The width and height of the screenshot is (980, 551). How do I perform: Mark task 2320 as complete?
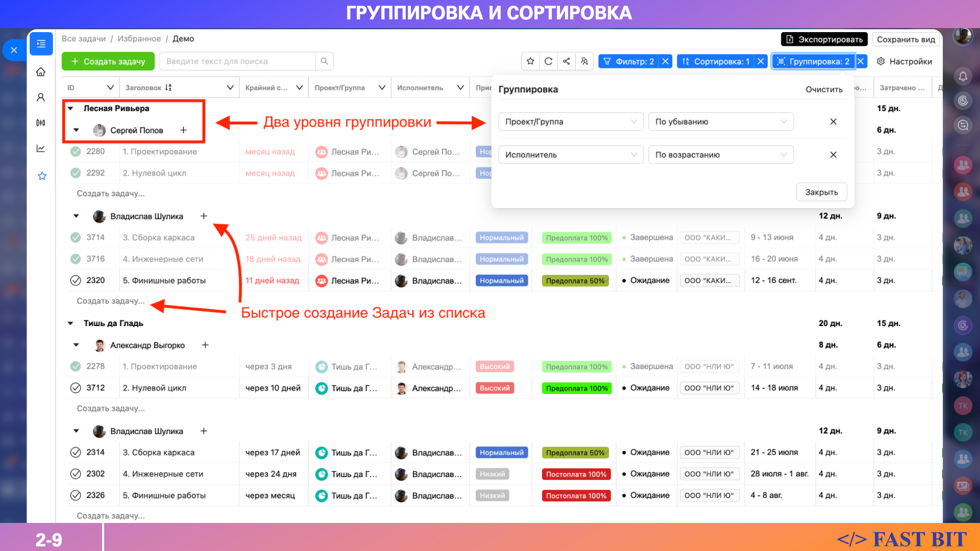[76, 281]
